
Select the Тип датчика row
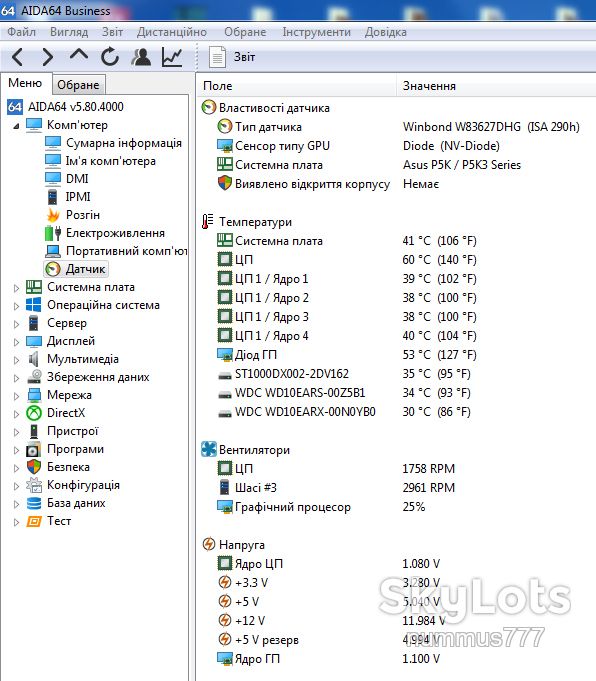coord(397,127)
